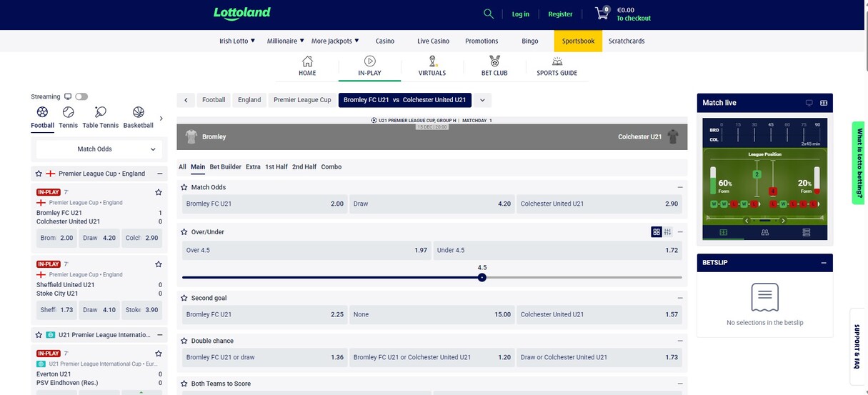Go to previous Match live slide
This screenshot has width=868, height=395.
click(x=747, y=220)
